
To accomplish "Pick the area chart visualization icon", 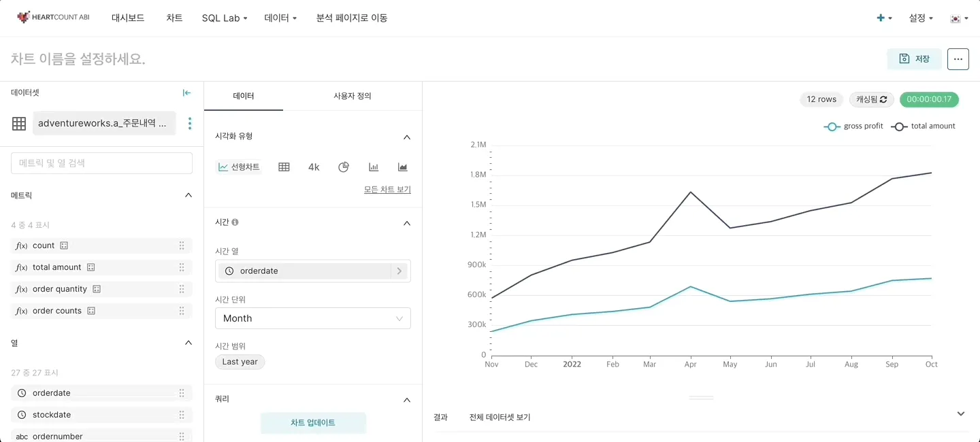I will (x=403, y=167).
